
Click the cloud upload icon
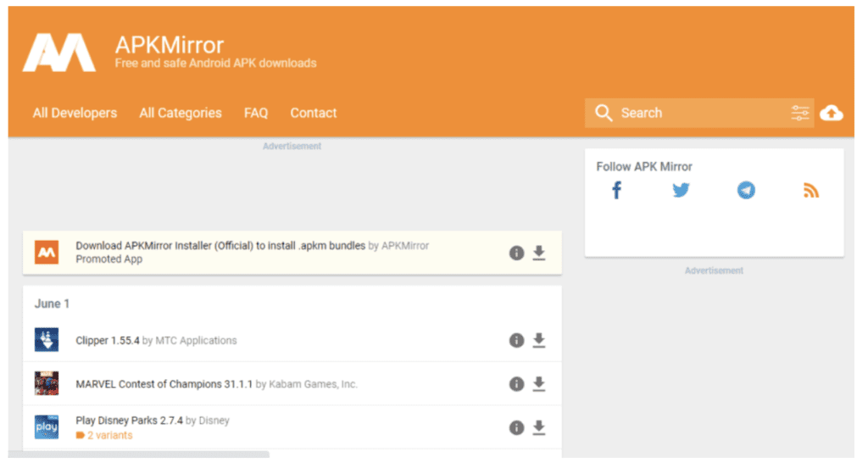point(832,113)
